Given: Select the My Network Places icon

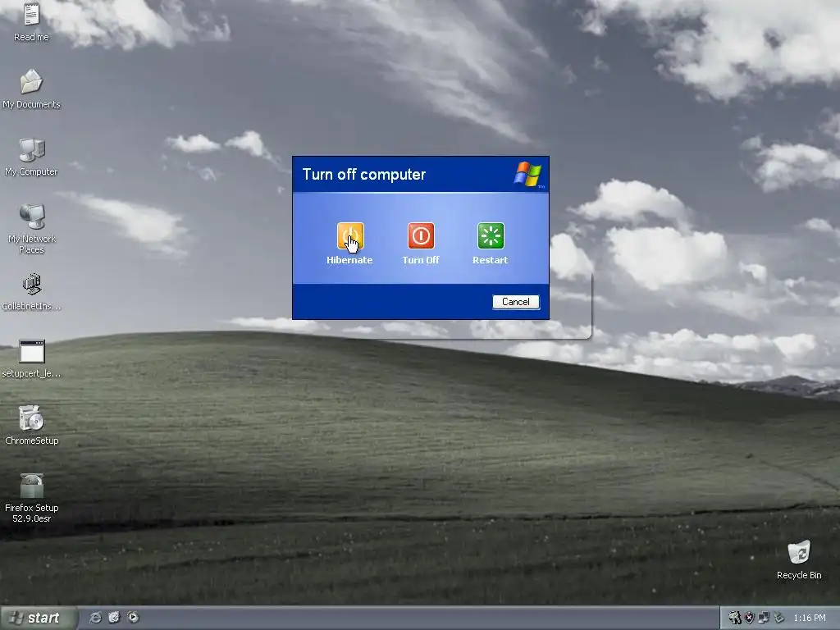Looking at the screenshot, I should coord(31,229).
